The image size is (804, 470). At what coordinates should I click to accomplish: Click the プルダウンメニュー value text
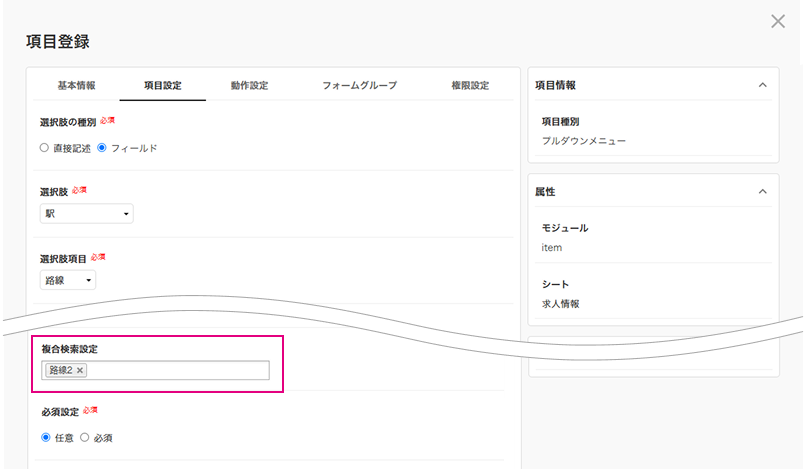(x=584, y=140)
